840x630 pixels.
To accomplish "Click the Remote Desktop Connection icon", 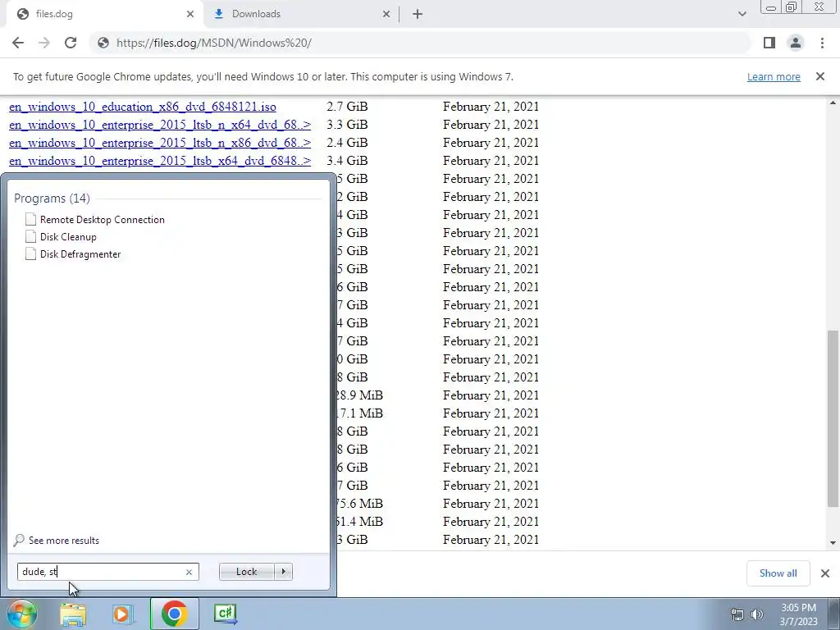I will 30,220.
